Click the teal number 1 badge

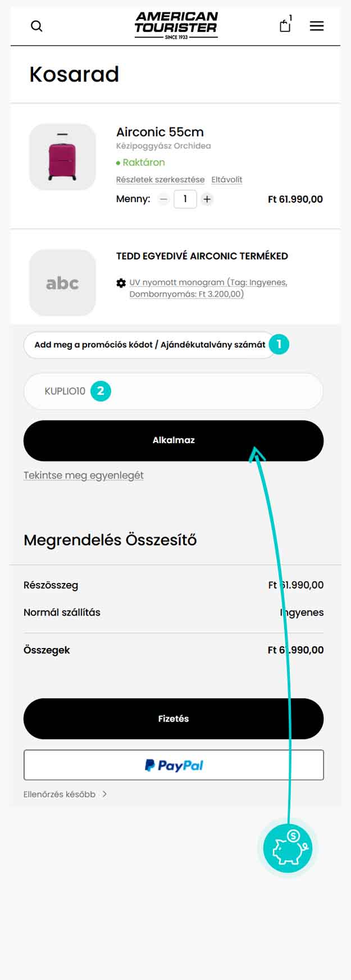point(279,344)
